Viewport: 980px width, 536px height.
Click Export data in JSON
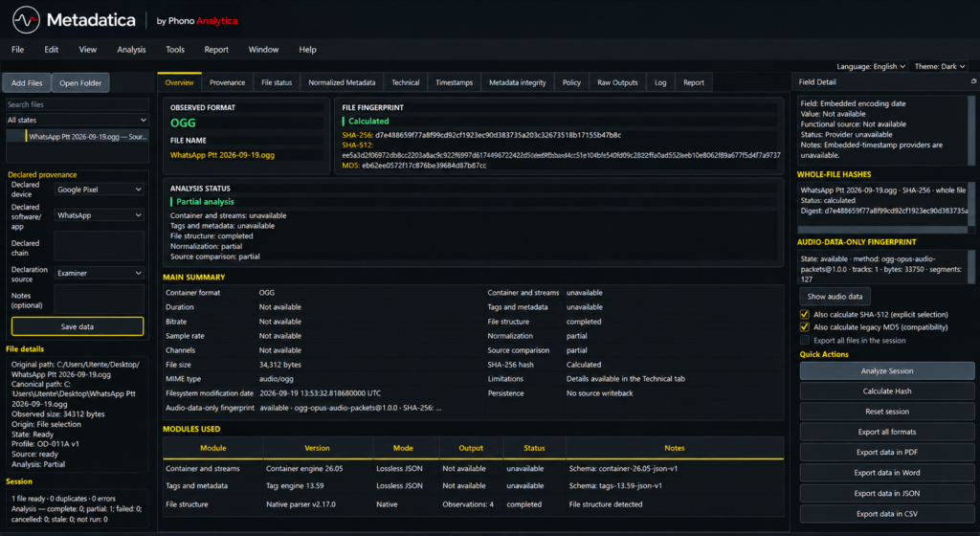pos(887,494)
